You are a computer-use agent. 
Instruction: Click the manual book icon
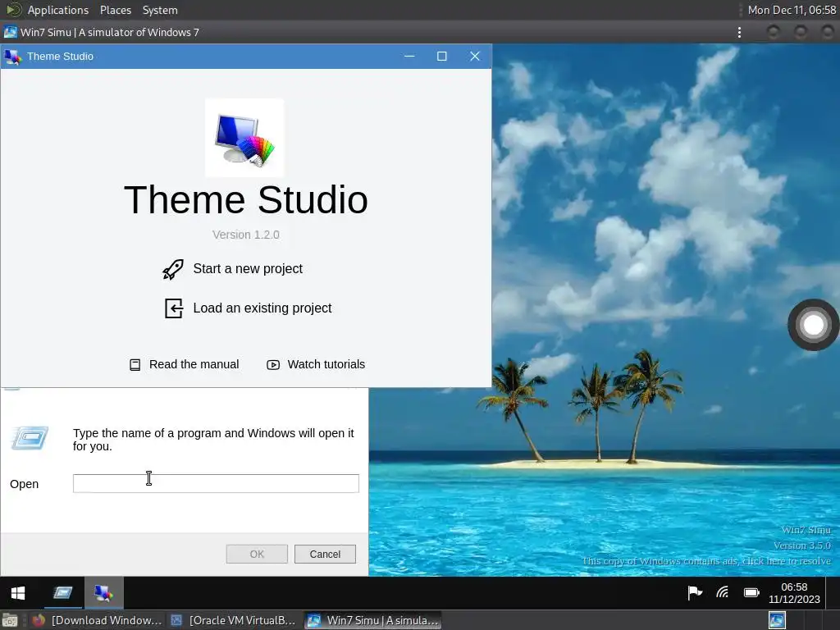tap(135, 365)
